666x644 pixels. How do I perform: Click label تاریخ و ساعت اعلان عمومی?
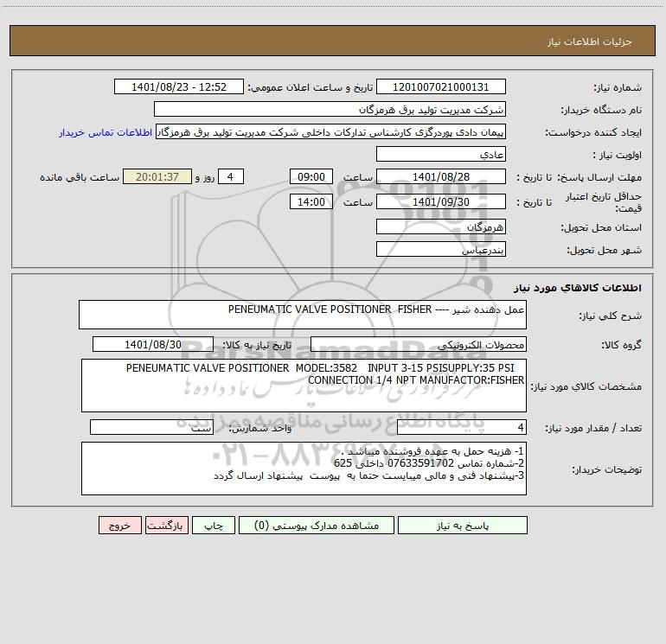click(x=311, y=87)
